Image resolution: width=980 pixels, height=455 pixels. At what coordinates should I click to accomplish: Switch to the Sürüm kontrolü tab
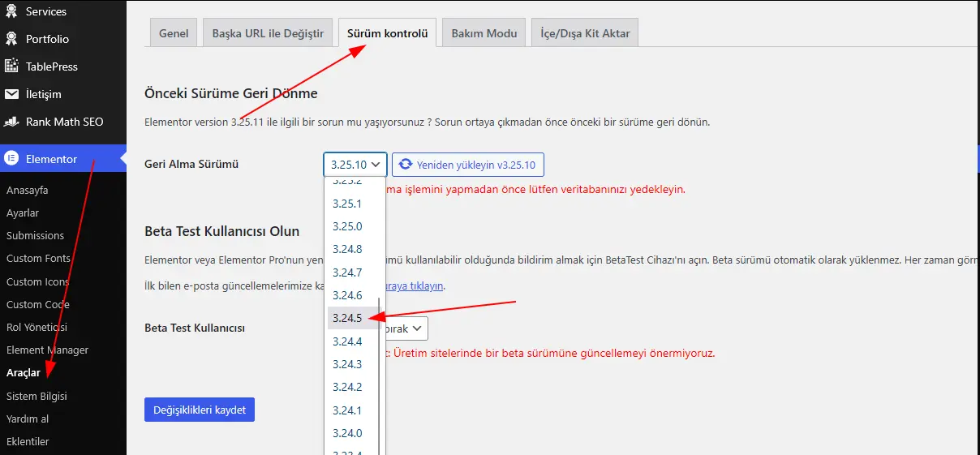click(x=388, y=33)
